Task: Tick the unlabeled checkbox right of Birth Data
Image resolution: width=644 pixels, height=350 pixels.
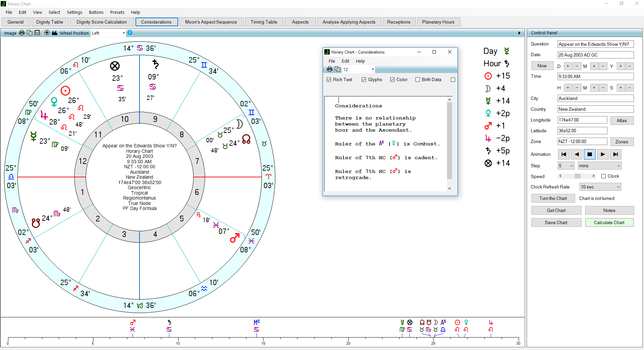Action: (x=453, y=79)
